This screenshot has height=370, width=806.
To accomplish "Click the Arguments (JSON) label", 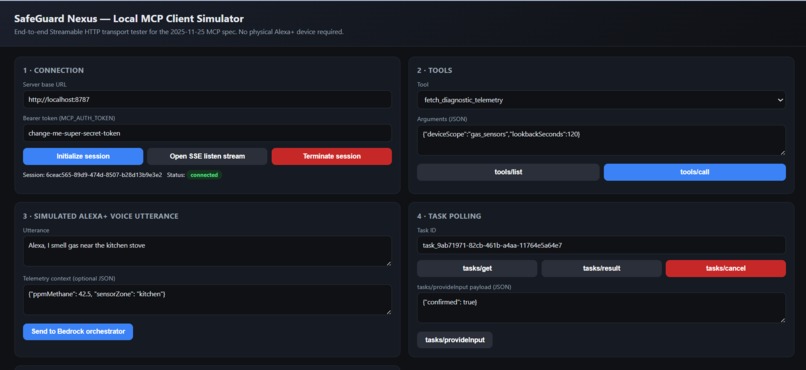I will (442, 119).
